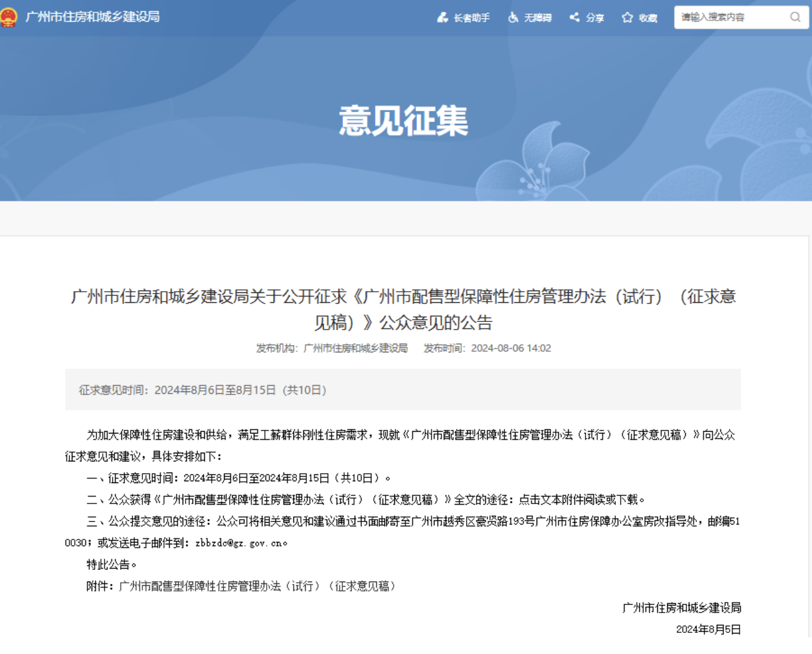The image size is (812, 654).
Task: Click the national emblem logo icon
Action: pos(8,17)
